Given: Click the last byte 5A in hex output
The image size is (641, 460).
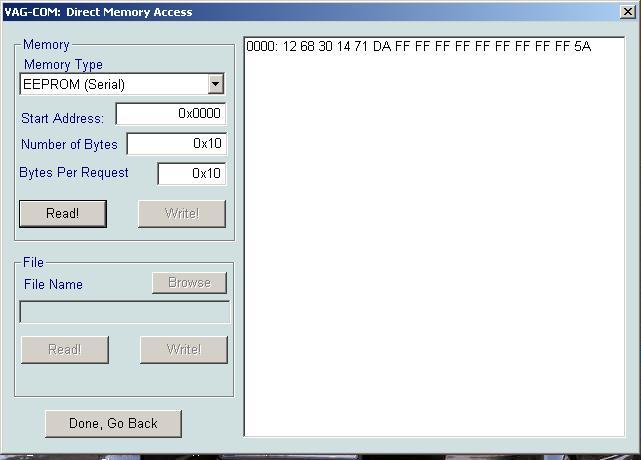Looking at the screenshot, I should click(x=583, y=46).
